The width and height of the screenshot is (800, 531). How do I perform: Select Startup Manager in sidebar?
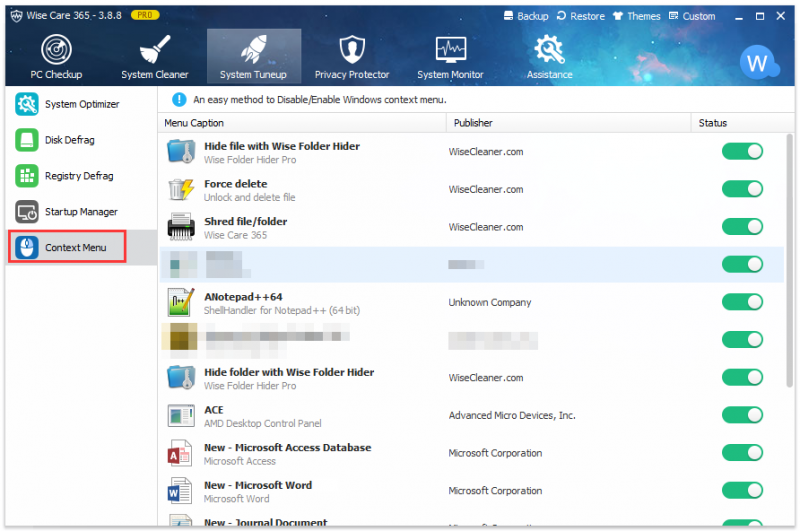82,212
